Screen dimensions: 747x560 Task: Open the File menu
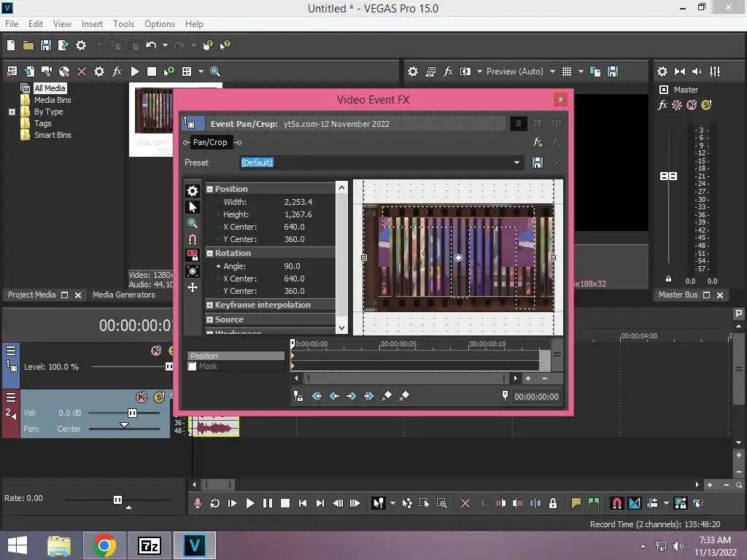pyautogui.click(x=12, y=24)
